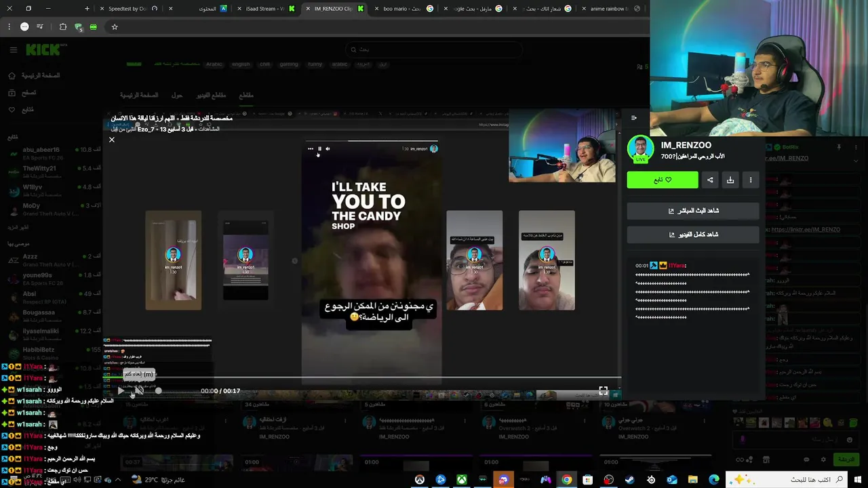Collapse the clip side panel arrow

[634, 118]
